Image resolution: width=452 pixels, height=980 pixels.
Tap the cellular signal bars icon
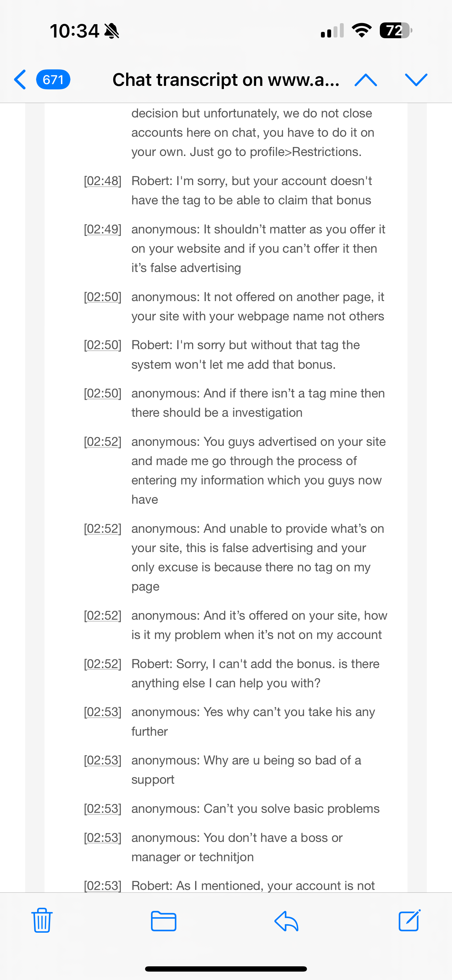tap(332, 30)
